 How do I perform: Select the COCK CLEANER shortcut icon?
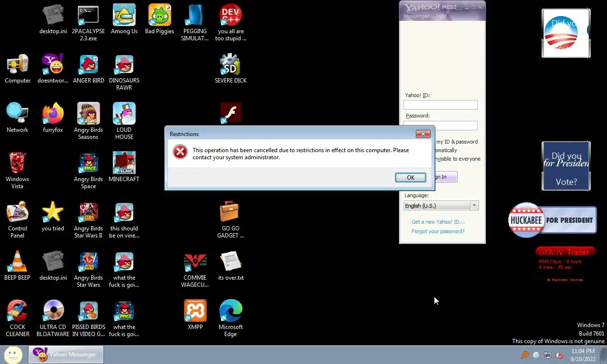click(x=18, y=318)
